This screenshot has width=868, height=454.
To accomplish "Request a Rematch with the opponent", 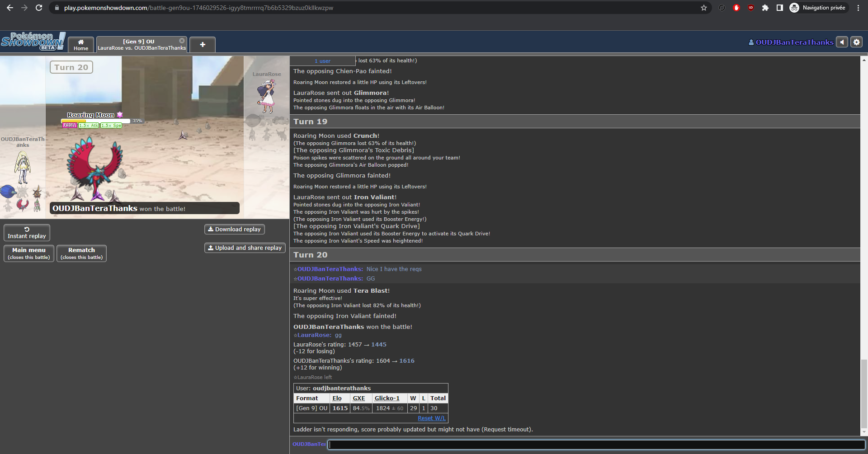I will (81, 253).
